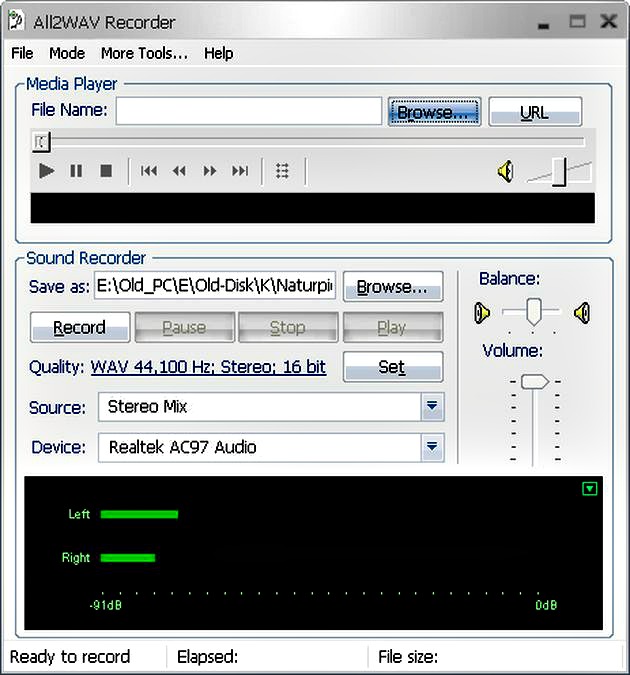The height and width of the screenshot is (675, 630).
Task: Click the '0dB' meter label
Action: pyautogui.click(x=546, y=605)
